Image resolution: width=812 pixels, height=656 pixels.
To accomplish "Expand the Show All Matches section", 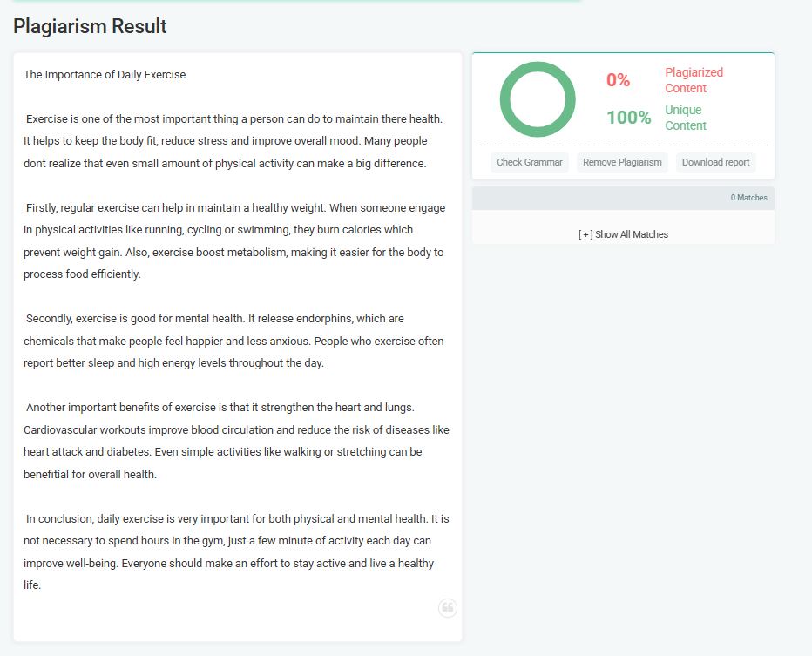I will point(623,234).
